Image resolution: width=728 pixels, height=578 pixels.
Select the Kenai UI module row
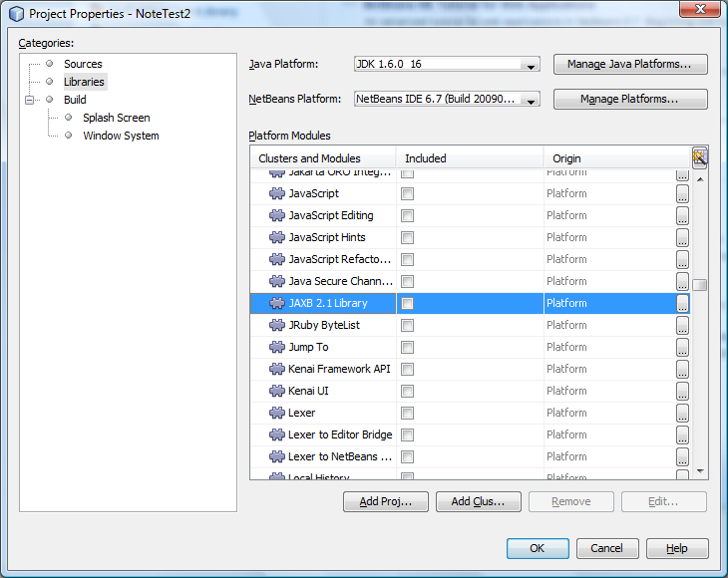point(470,391)
